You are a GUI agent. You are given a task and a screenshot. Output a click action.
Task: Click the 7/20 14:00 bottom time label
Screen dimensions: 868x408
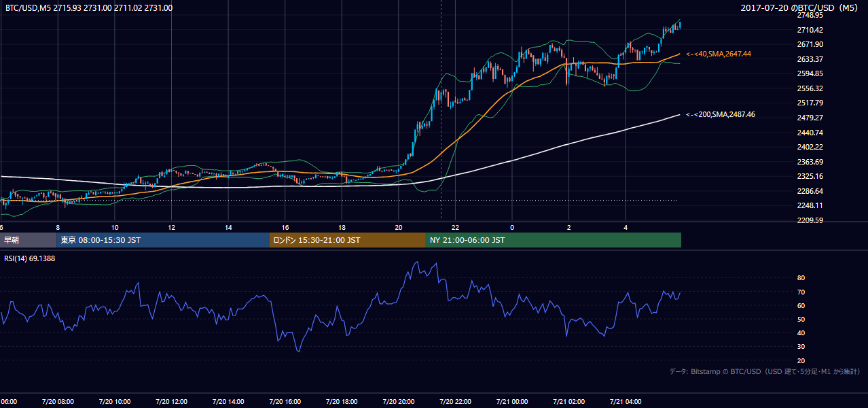pos(228,401)
